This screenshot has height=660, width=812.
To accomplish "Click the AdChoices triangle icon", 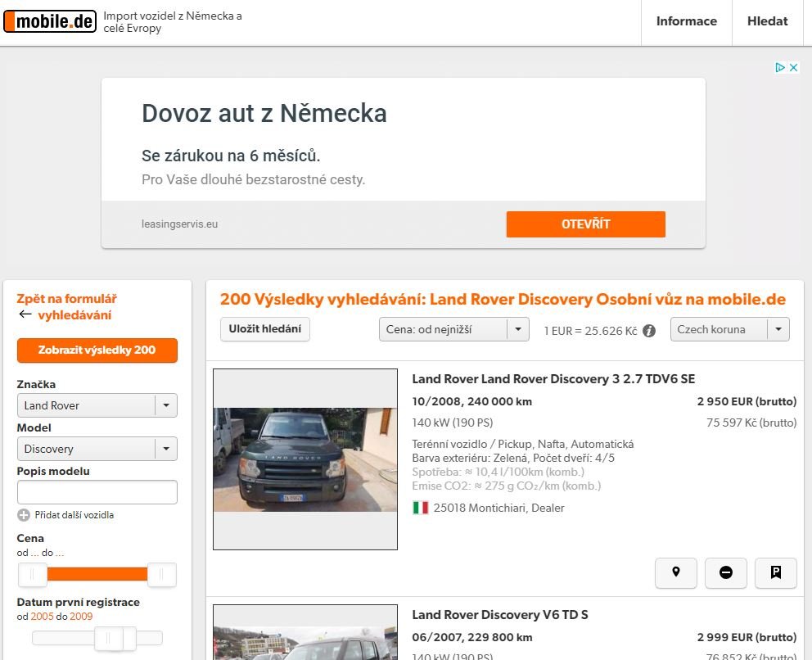I will tap(780, 68).
